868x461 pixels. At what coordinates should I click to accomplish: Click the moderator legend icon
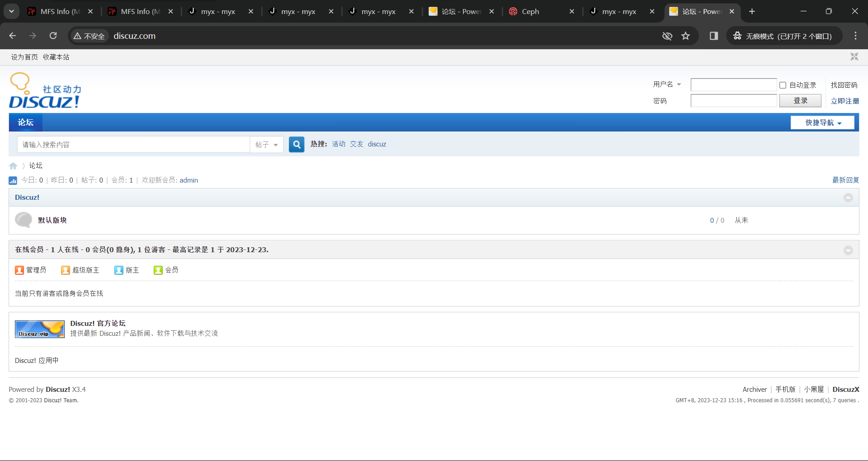point(119,270)
